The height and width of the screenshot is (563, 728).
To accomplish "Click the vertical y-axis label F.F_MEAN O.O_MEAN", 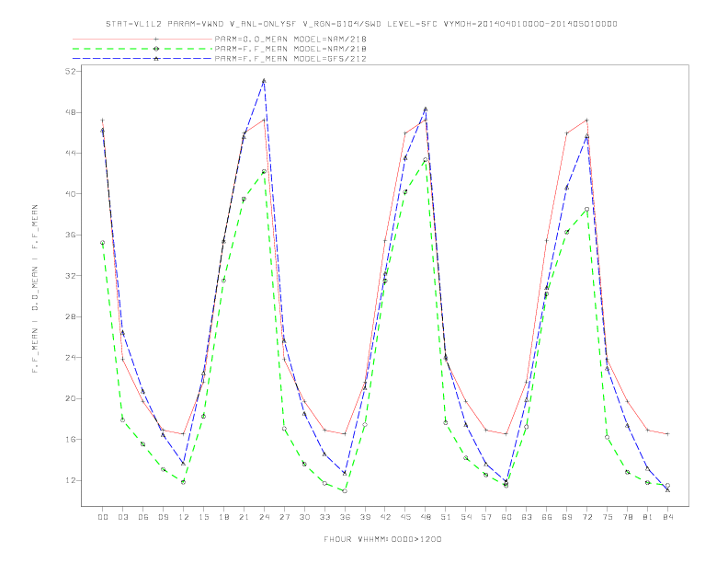I will tap(35, 289).
